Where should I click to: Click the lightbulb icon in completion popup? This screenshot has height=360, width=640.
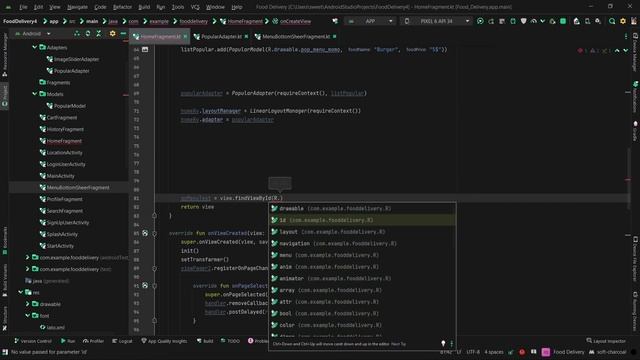click(x=443, y=344)
